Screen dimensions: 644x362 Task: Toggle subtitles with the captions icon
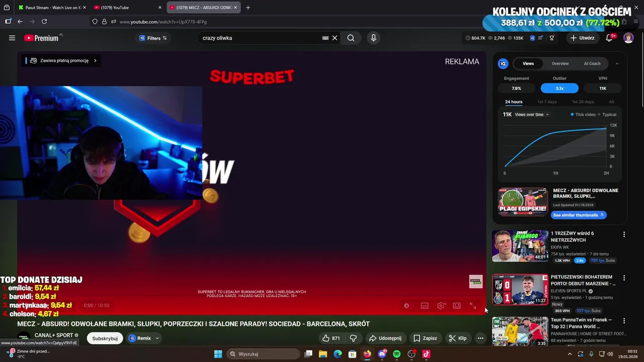click(x=425, y=306)
